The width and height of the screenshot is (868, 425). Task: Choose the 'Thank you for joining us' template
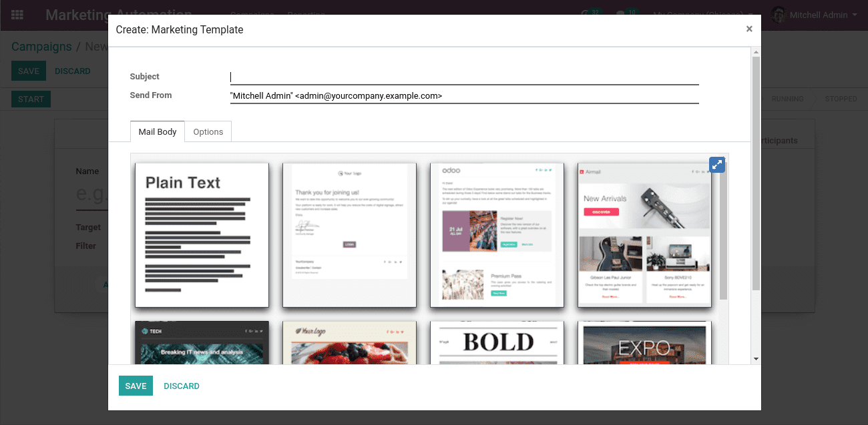349,235
